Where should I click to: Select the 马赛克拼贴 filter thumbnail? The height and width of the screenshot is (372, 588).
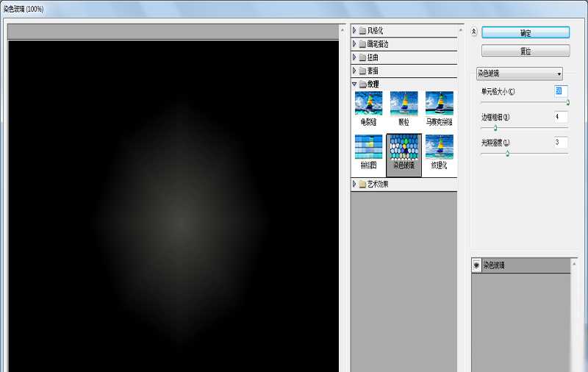tap(439, 109)
